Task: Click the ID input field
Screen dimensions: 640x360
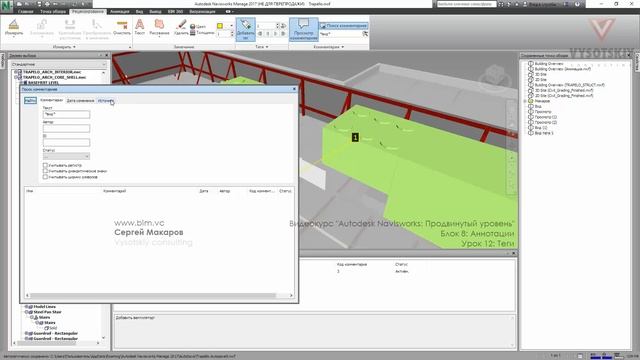Action: (66, 142)
